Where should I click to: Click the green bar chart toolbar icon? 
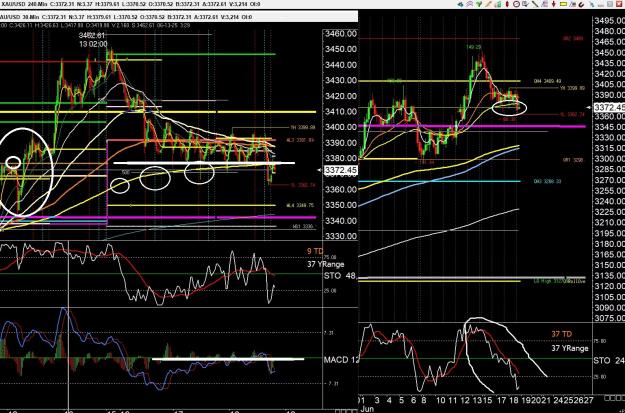click(x=498, y=4)
